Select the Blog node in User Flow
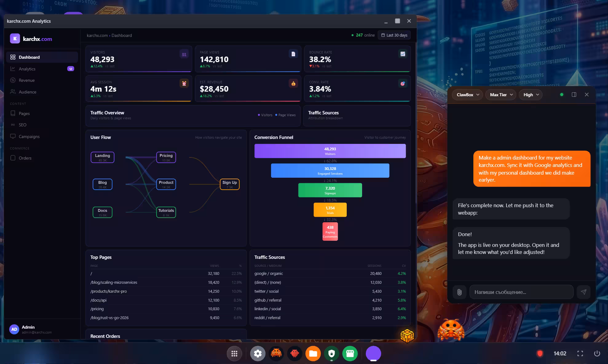This screenshot has width=608, height=364. click(x=102, y=184)
